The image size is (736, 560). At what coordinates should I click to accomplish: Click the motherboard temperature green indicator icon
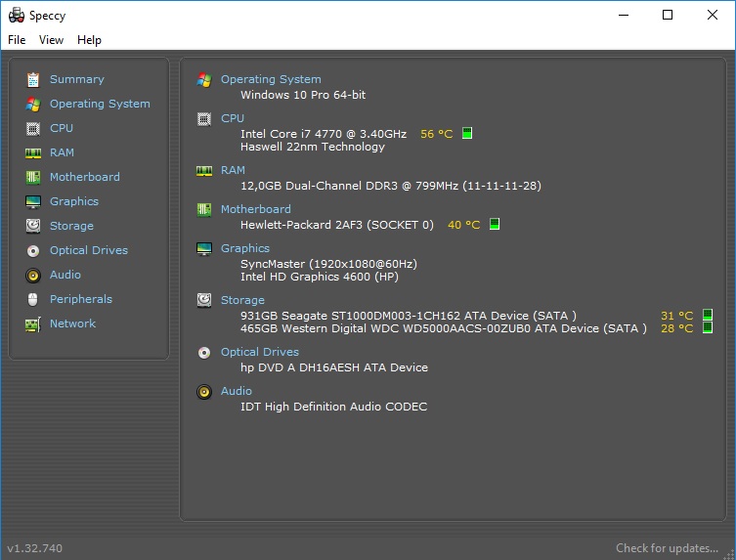tap(495, 224)
